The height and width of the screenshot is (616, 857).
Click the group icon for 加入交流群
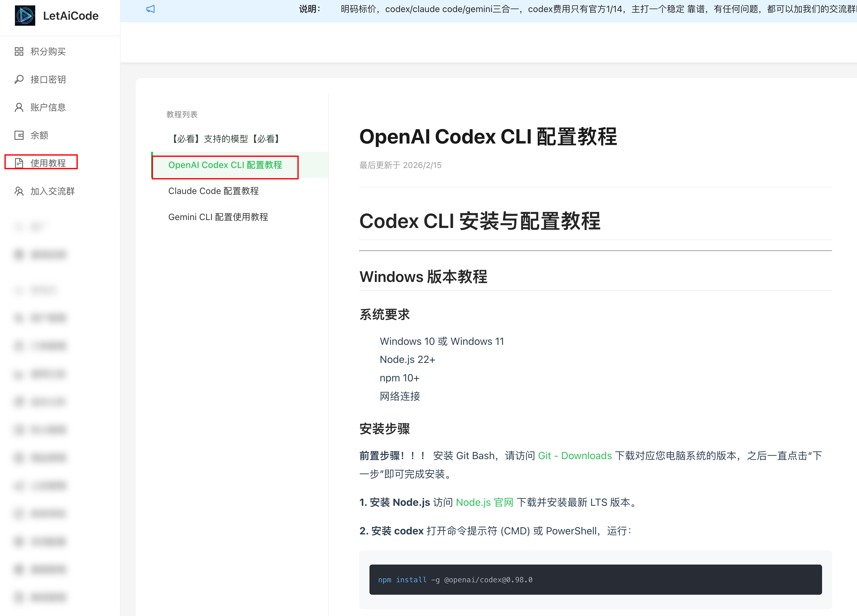[19, 191]
